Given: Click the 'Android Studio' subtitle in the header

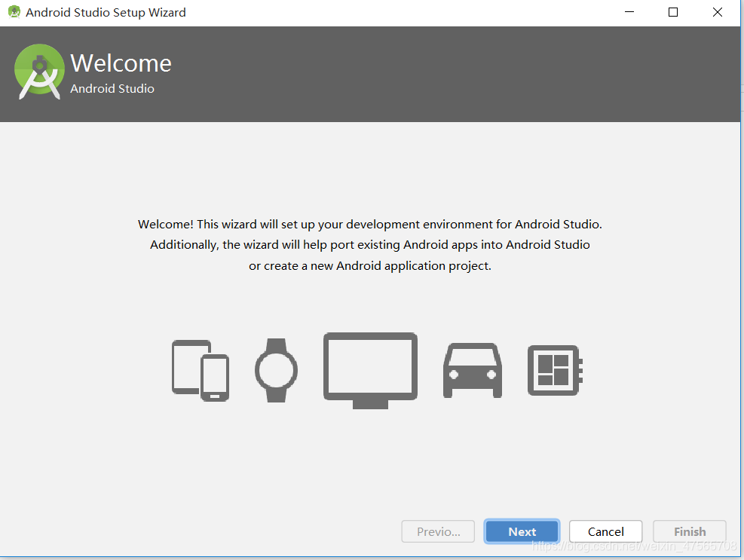Looking at the screenshot, I should tap(112, 89).
